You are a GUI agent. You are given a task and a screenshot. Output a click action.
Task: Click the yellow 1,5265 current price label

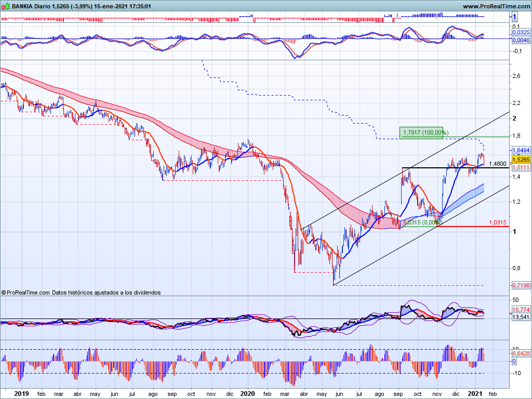(521, 159)
